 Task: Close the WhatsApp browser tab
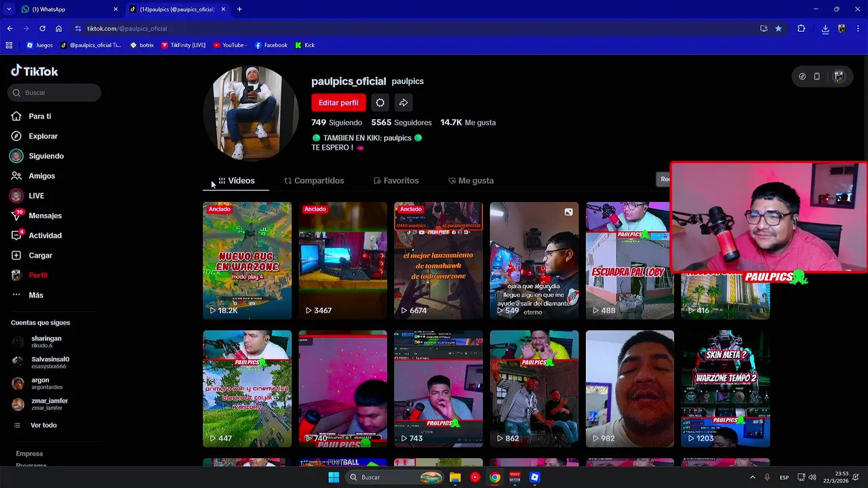115,9
